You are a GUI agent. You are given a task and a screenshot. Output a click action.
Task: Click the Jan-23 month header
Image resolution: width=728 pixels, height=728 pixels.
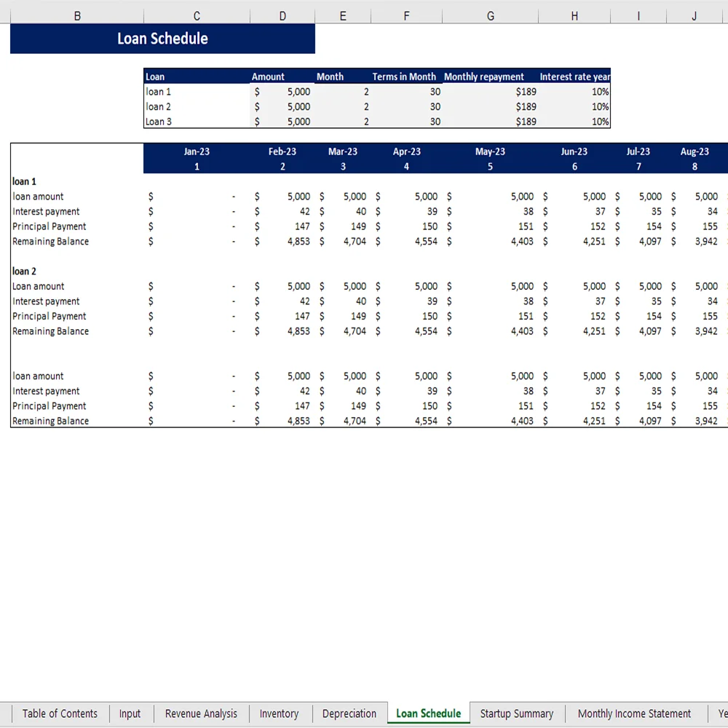tap(197, 151)
